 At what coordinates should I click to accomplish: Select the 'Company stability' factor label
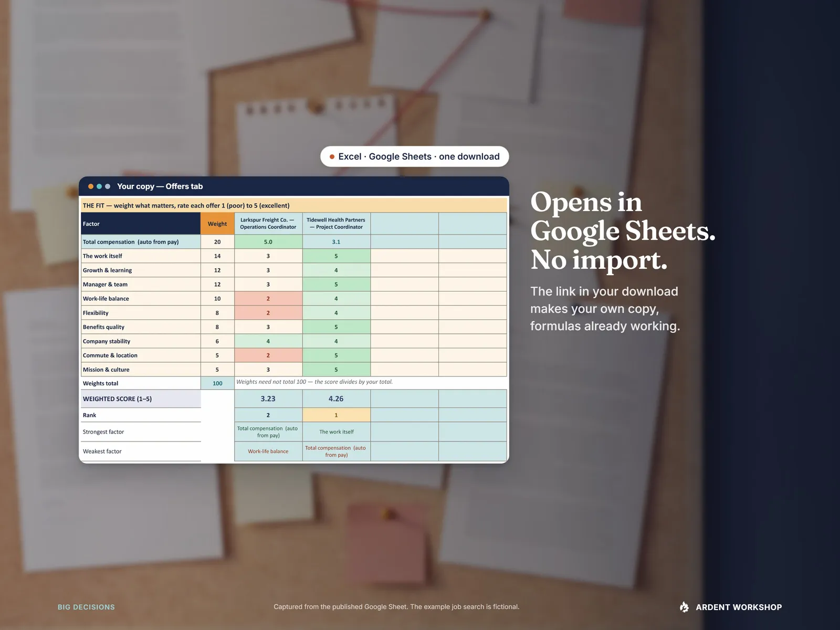(x=141, y=341)
